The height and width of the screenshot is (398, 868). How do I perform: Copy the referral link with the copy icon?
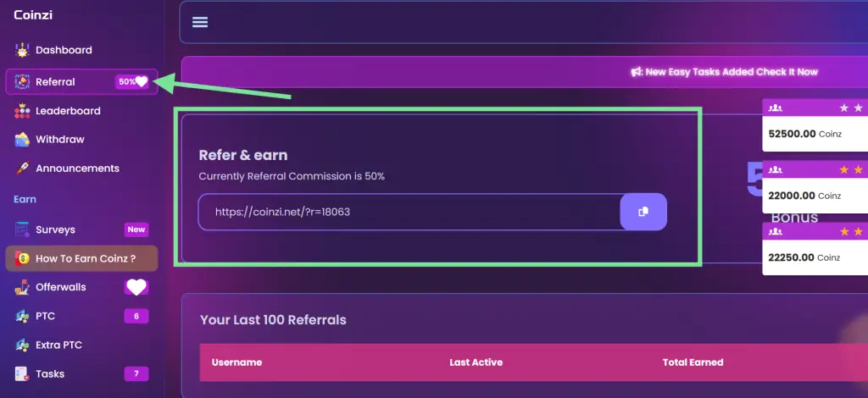tap(643, 212)
